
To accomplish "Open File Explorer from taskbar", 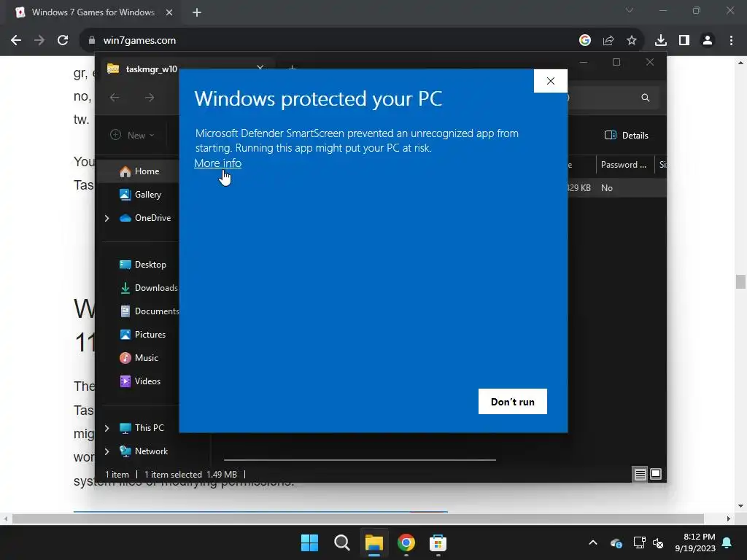I will click(374, 542).
